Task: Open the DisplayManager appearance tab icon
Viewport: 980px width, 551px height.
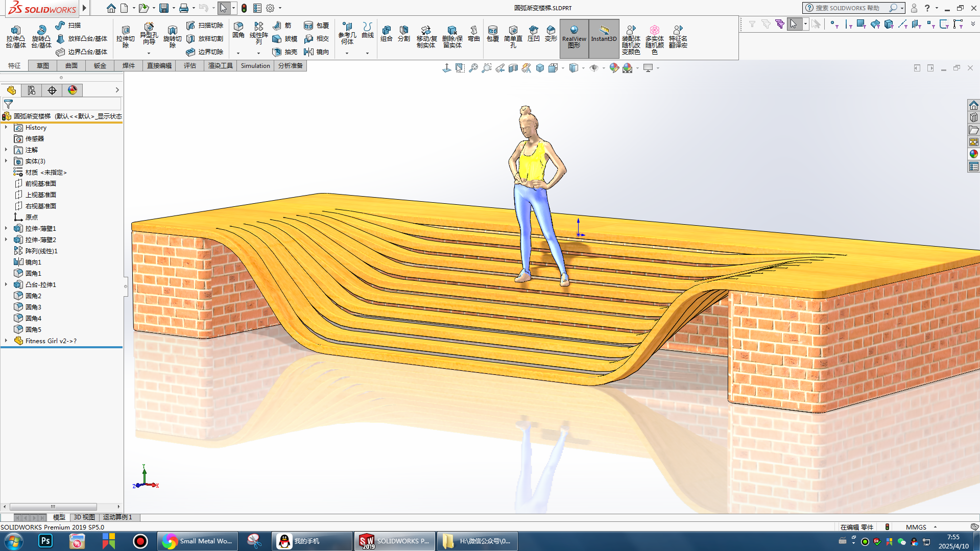Action: pyautogui.click(x=73, y=90)
